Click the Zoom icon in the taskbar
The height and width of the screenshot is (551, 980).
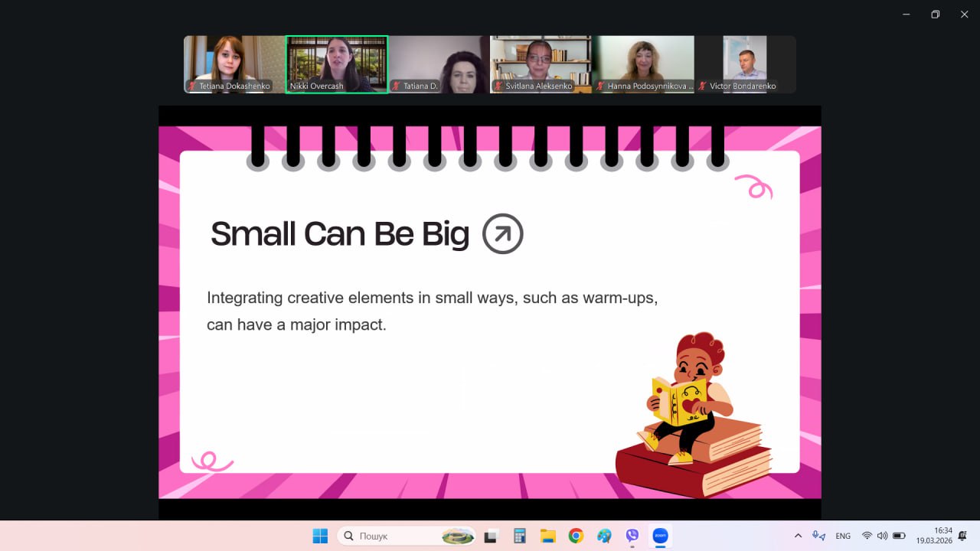[x=660, y=536]
